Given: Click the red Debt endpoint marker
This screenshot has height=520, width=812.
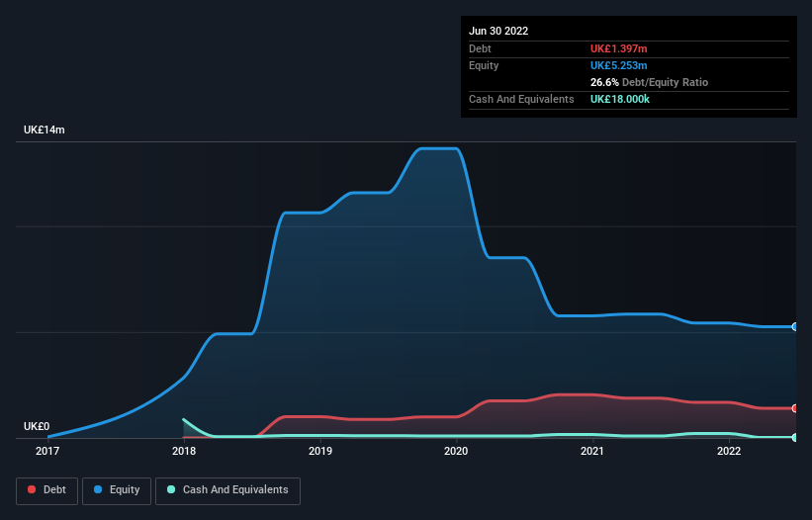Looking at the screenshot, I should [795, 408].
